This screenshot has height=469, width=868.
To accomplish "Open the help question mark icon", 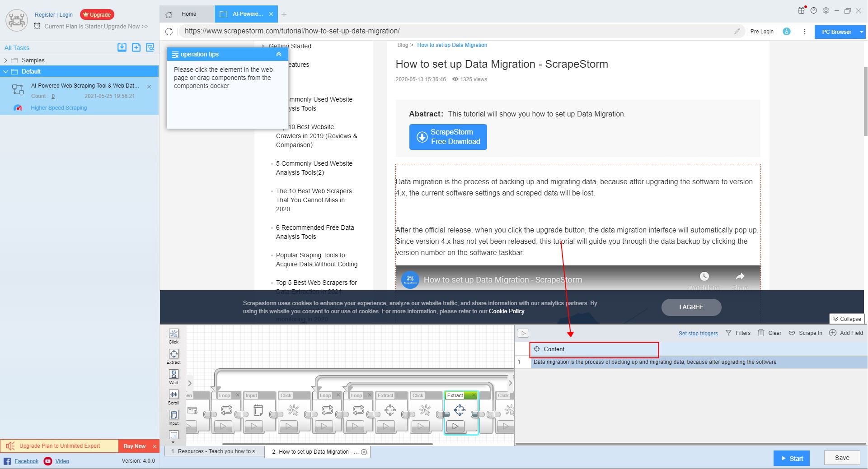I will point(814,10).
